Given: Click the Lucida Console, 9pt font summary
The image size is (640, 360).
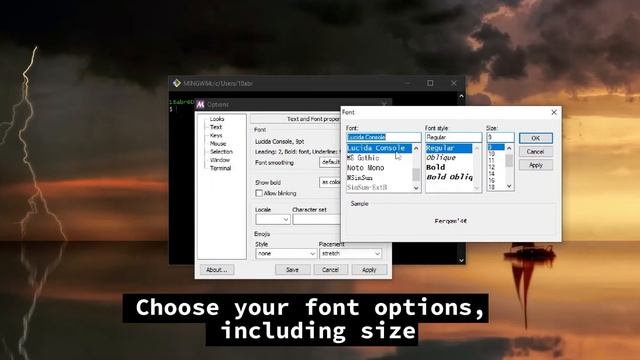Looking at the screenshot, I should tap(280, 142).
